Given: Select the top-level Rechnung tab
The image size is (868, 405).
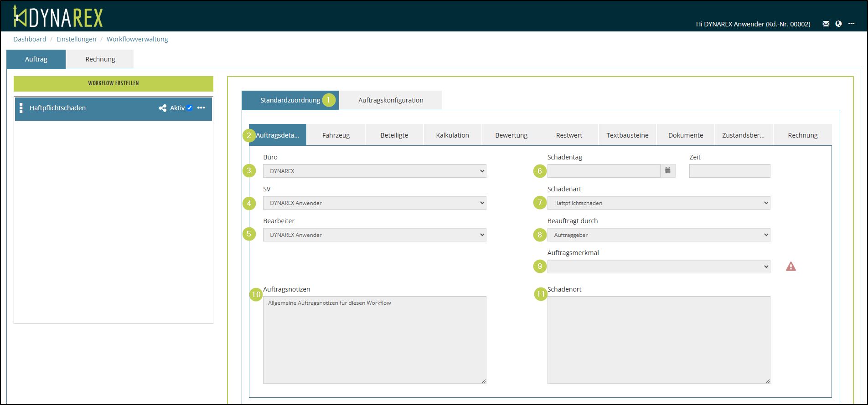Looking at the screenshot, I should coord(100,59).
